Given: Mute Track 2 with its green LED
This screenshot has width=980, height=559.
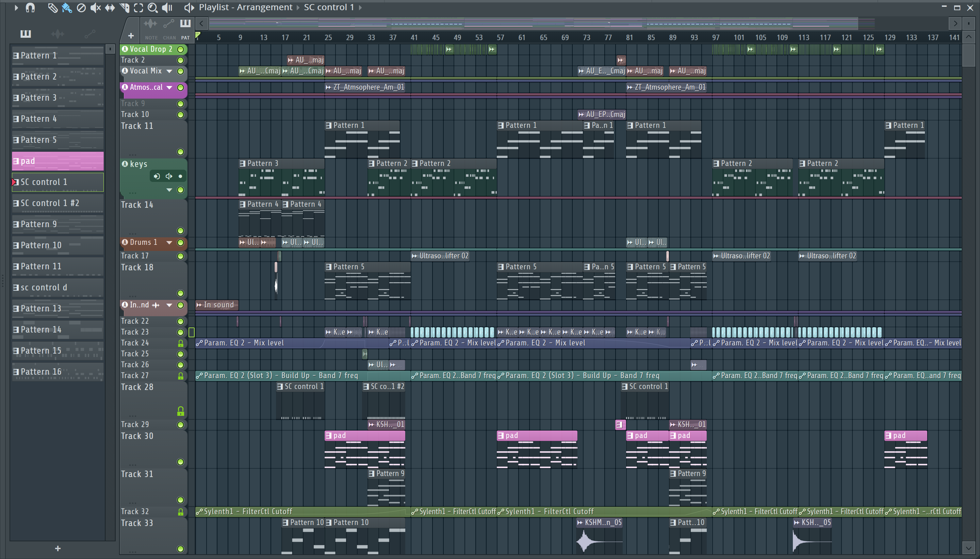Looking at the screenshot, I should point(180,60).
